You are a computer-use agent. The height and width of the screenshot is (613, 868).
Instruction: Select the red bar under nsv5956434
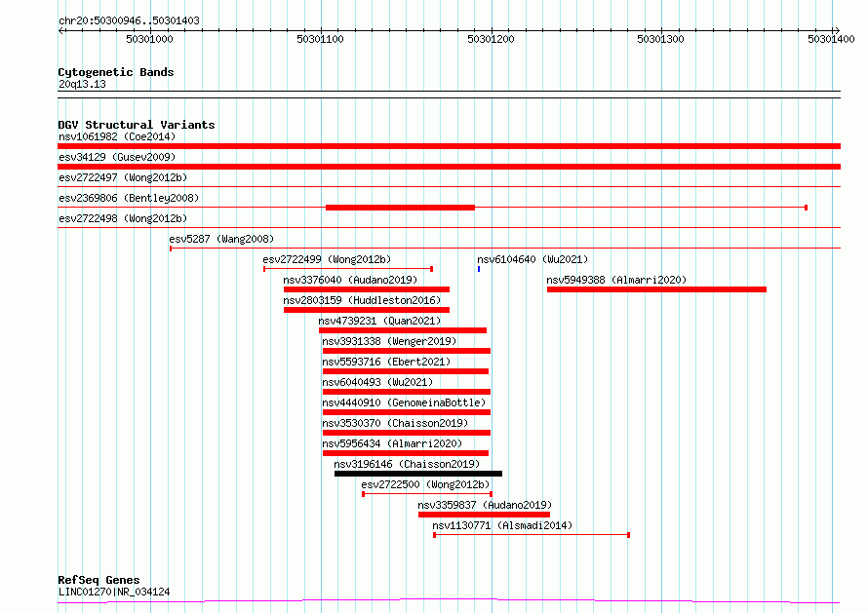coord(406,453)
